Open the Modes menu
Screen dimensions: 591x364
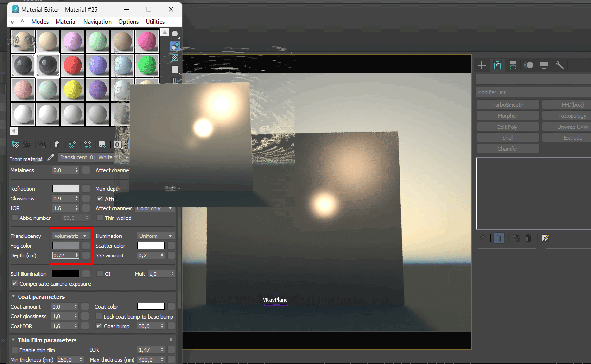click(x=40, y=22)
